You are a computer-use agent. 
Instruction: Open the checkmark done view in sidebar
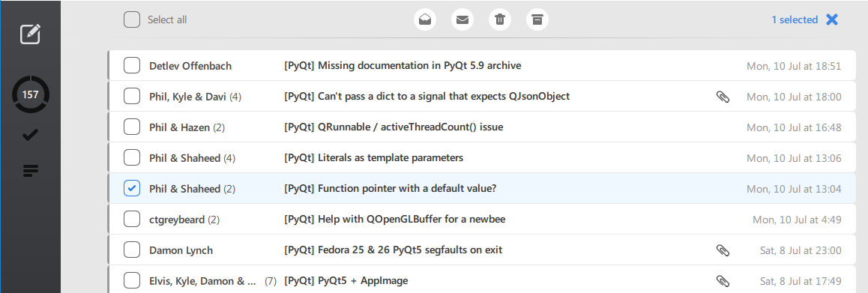[x=31, y=135]
